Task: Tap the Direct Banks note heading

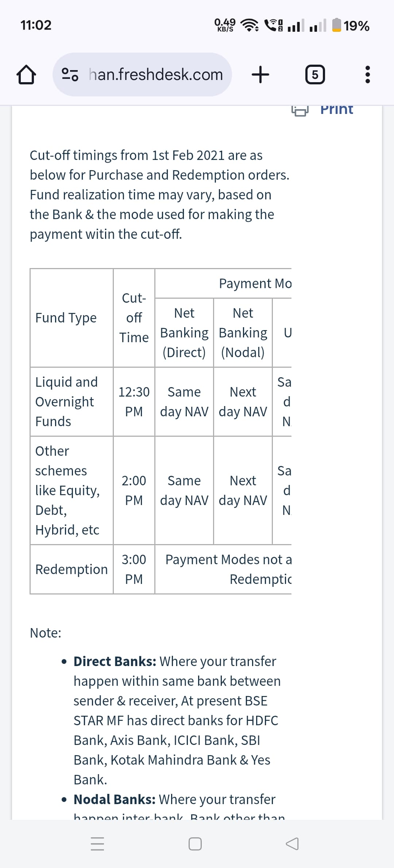Action: pos(115,661)
